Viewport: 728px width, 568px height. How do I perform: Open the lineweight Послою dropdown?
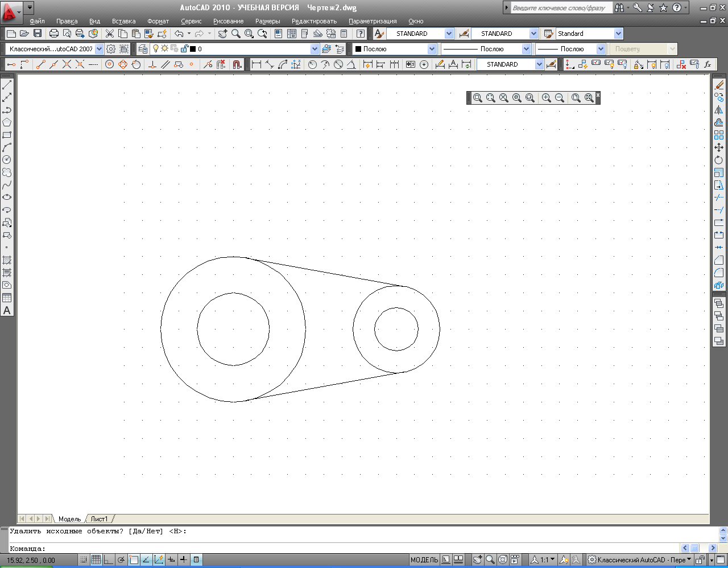tap(601, 49)
